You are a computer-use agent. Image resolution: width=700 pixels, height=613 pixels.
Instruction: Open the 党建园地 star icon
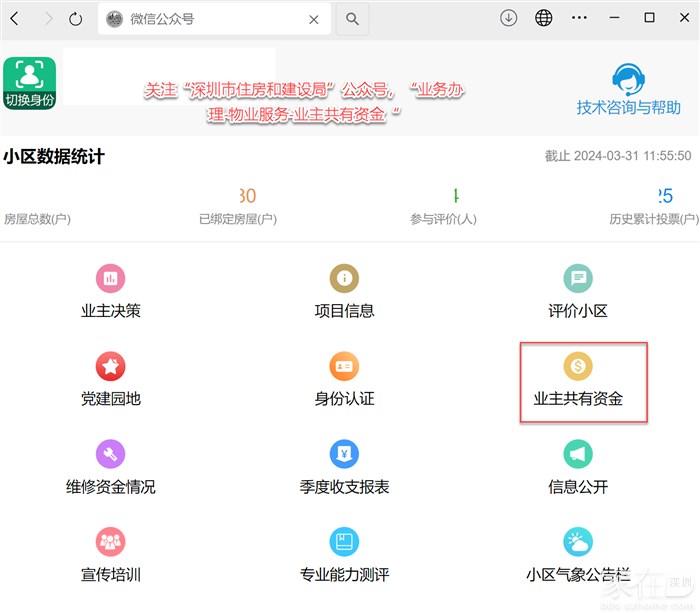[110, 366]
